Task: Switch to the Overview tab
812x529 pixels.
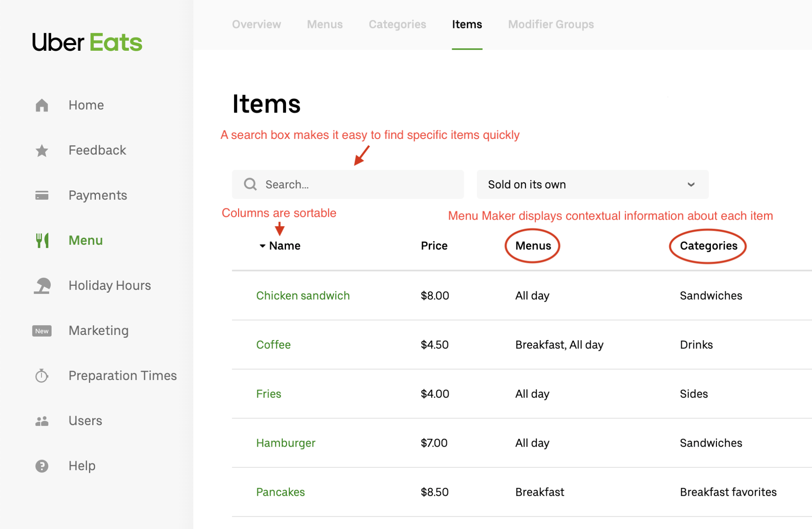Action: coord(256,24)
